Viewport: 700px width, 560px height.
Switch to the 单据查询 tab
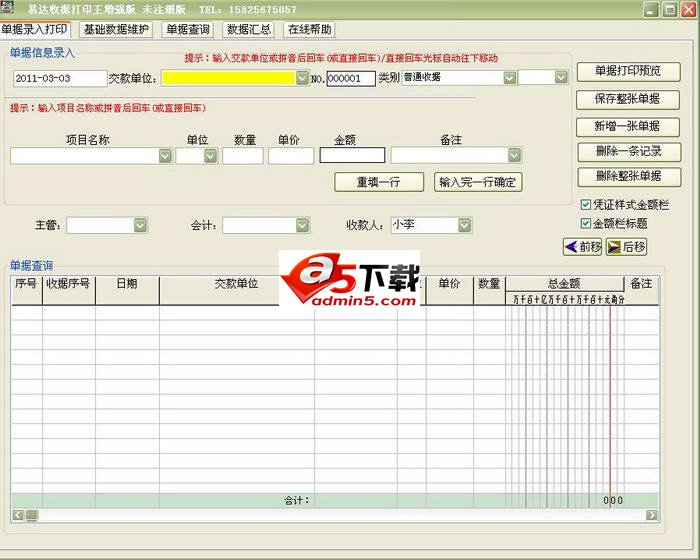click(x=188, y=29)
